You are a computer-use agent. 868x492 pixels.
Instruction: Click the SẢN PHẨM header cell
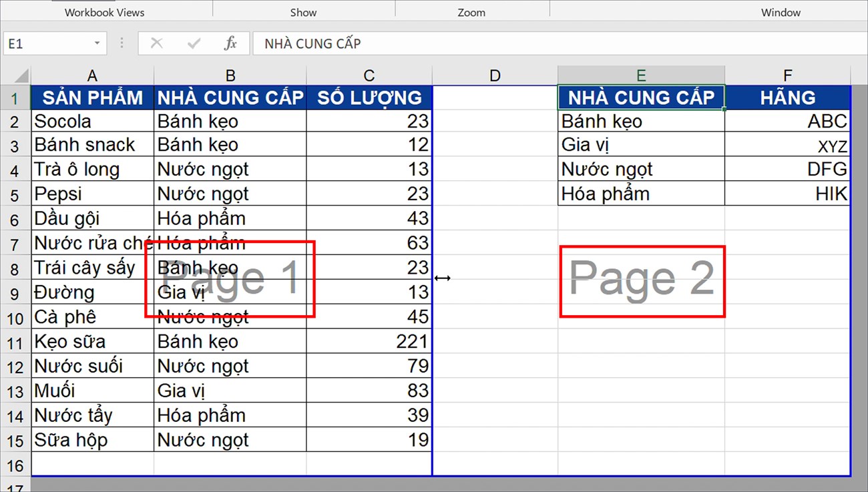(x=92, y=97)
